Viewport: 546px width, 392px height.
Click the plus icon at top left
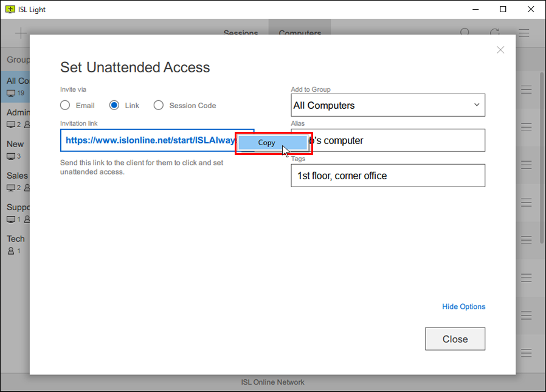21,33
